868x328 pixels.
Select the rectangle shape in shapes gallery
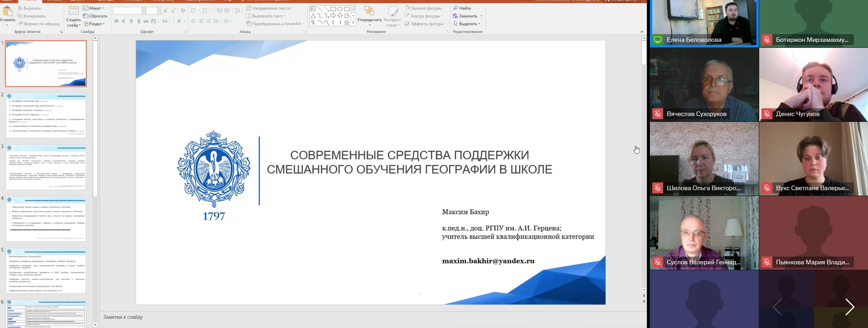click(333, 9)
